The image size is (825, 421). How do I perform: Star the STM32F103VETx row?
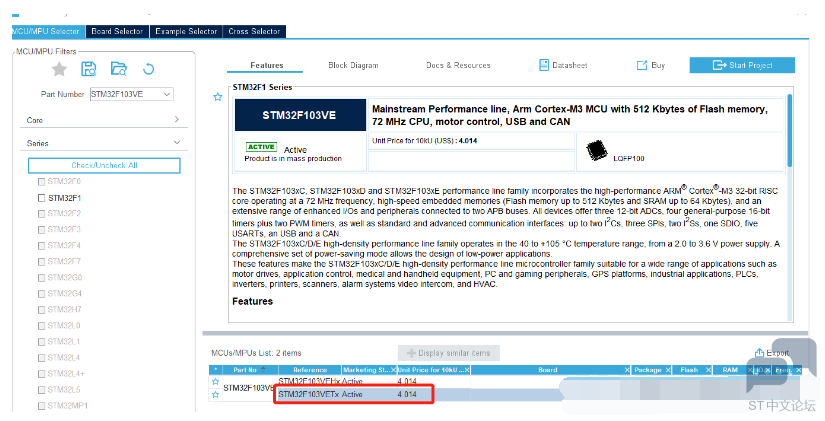(x=215, y=394)
